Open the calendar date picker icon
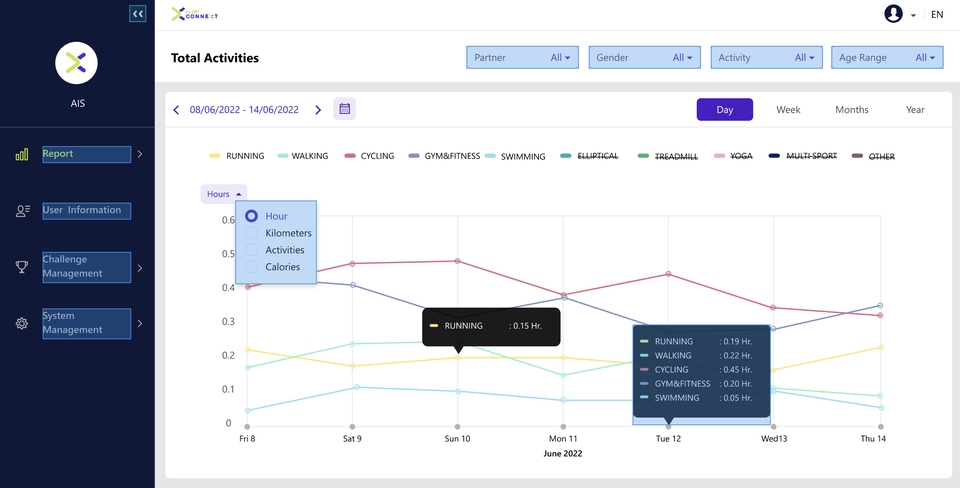Image resolution: width=960 pixels, height=488 pixels. coord(345,109)
